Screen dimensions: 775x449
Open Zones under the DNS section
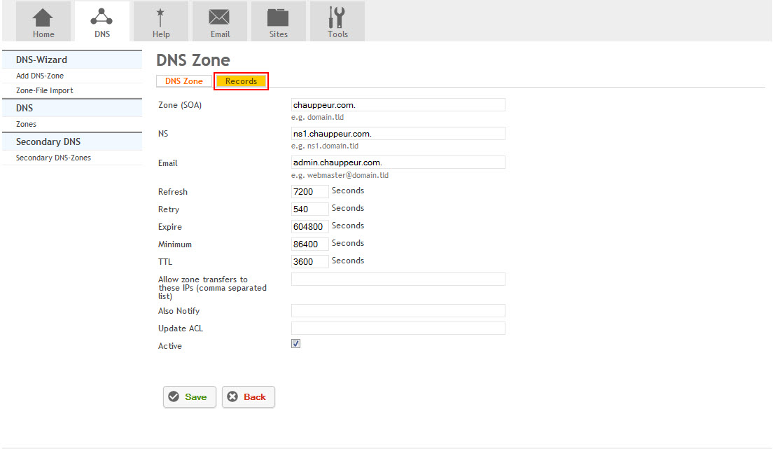(x=26, y=124)
